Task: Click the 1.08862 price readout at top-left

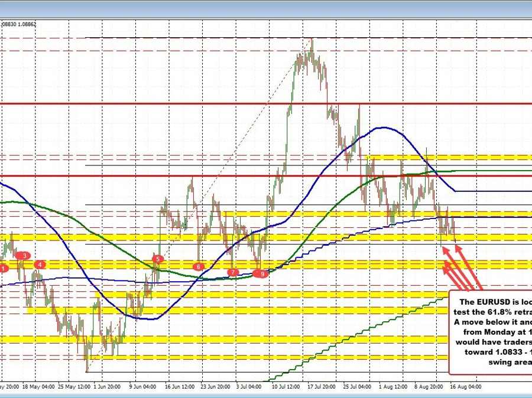Action: 27,24
